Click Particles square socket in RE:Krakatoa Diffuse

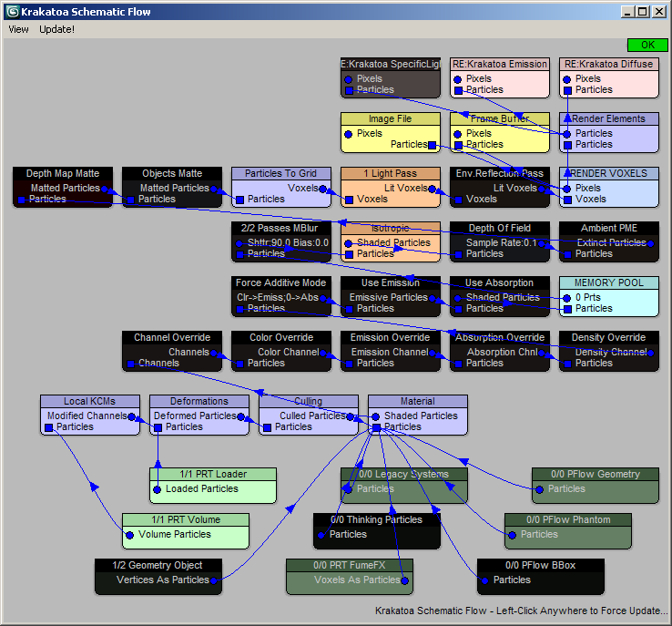point(567,90)
